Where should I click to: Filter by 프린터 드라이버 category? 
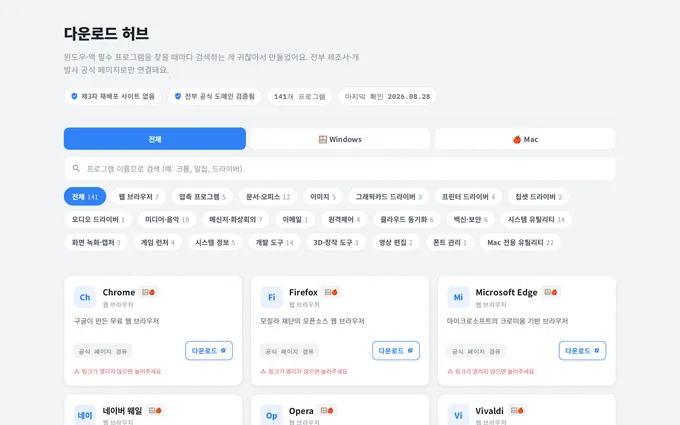tap(468, 196)
